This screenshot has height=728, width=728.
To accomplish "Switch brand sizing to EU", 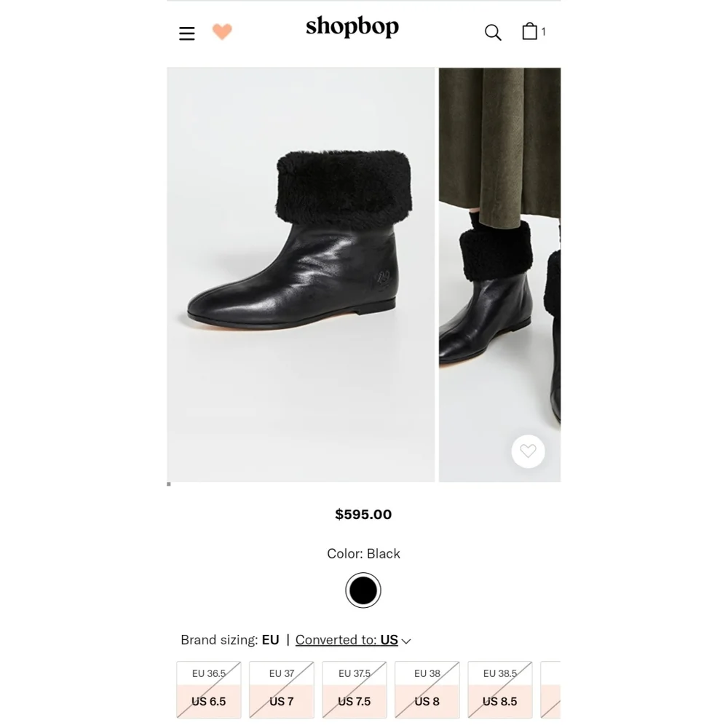I will pos(270,640).
